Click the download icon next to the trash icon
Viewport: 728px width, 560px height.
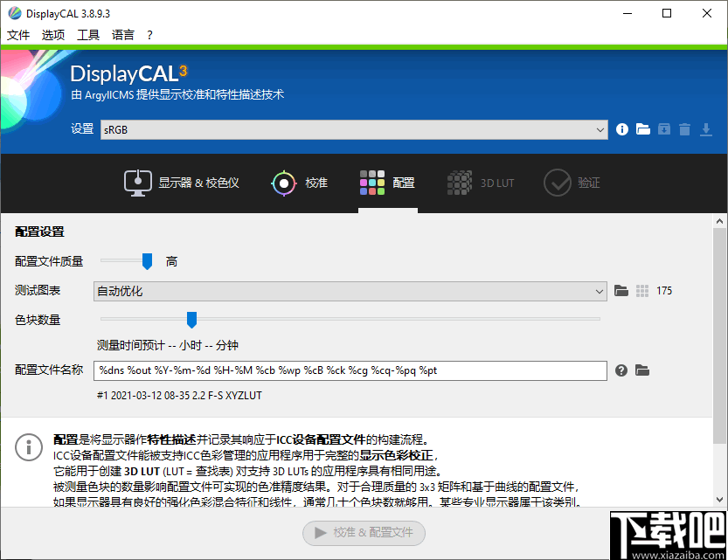[x=707, y=128]
